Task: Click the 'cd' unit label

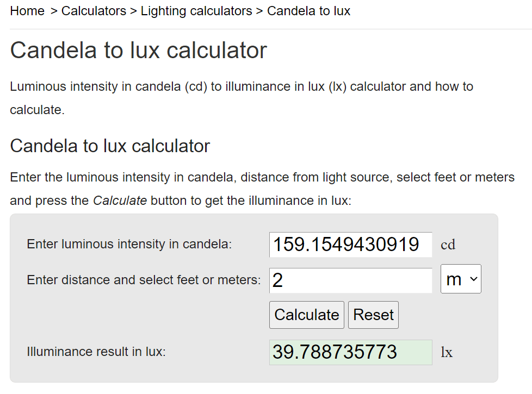Action: pos(448,245)
